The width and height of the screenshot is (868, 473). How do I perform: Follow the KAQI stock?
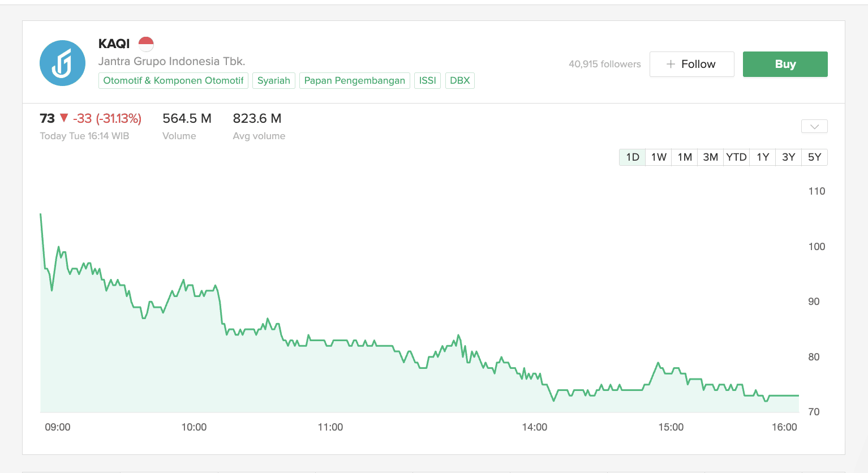pyautogui.click(x=692, y=64)
